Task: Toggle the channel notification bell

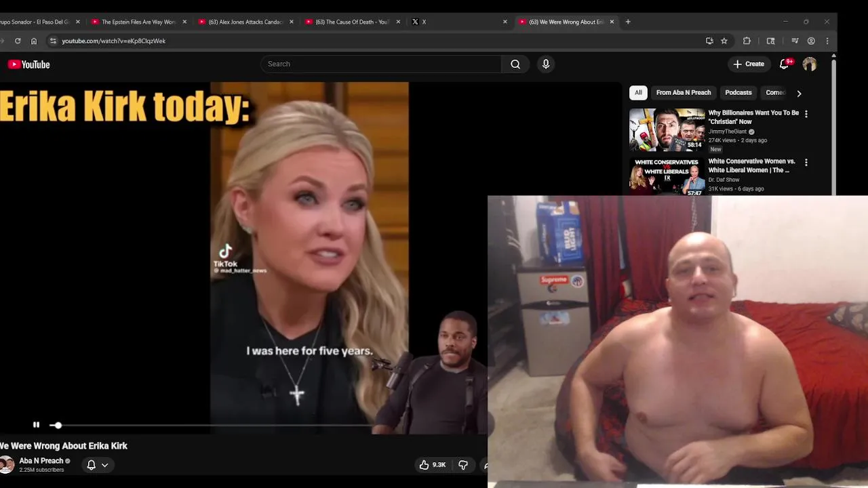Action: 92,465
